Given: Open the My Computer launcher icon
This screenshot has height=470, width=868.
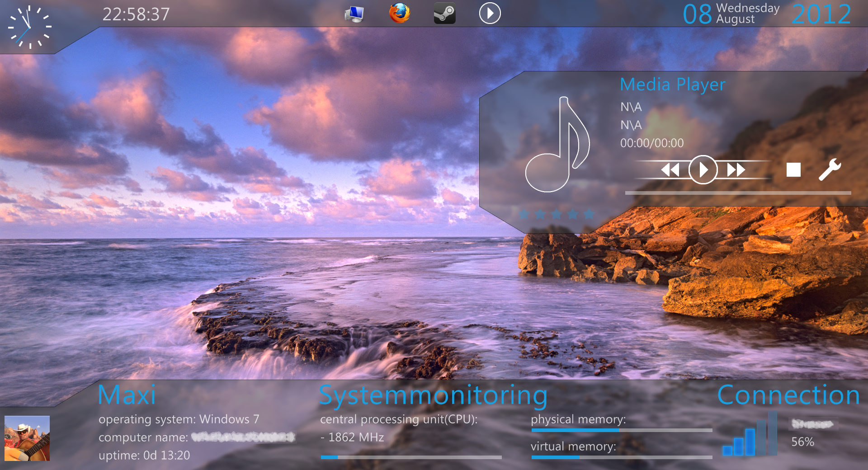Looking at the screenshot, I should point(354,14).
